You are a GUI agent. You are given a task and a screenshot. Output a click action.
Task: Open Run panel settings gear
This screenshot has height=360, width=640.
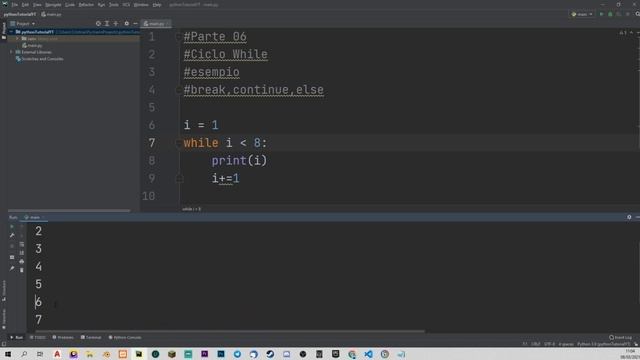coord(629,217)
